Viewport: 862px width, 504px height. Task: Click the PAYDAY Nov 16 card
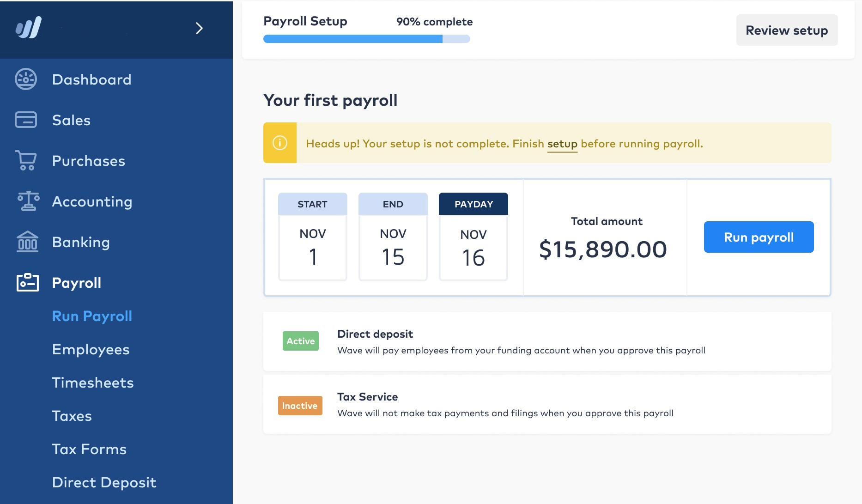coord(473,237)
